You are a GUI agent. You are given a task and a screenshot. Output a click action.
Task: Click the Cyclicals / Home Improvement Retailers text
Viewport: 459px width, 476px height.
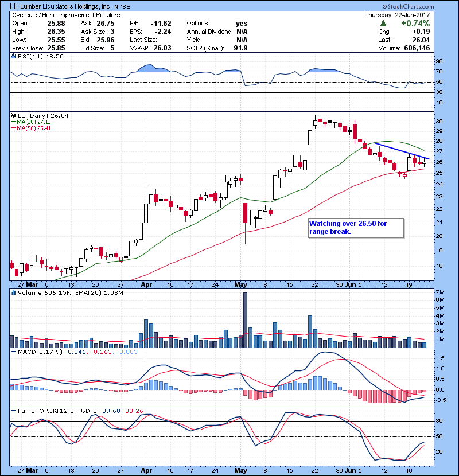66,15
